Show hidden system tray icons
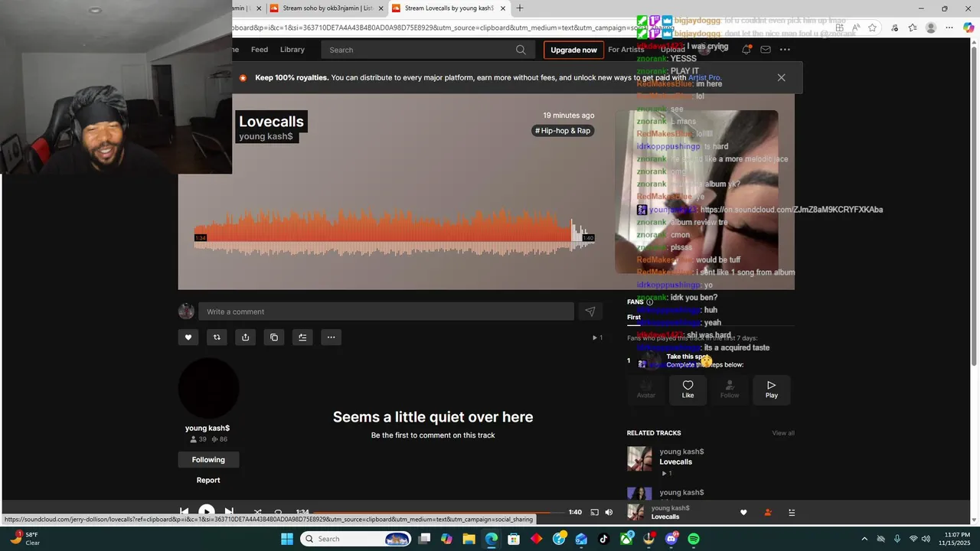Screen dimensions: 980x551 (x=864, y=539)
